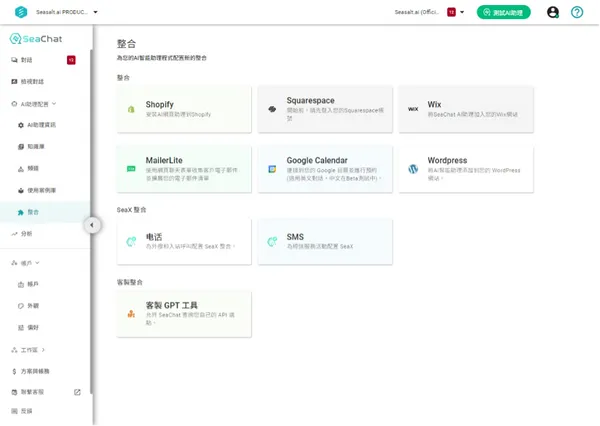The image size is (600, 426).
Task: Collapse the AI助理配置 section chevron
Action: [x=54, y=103]
